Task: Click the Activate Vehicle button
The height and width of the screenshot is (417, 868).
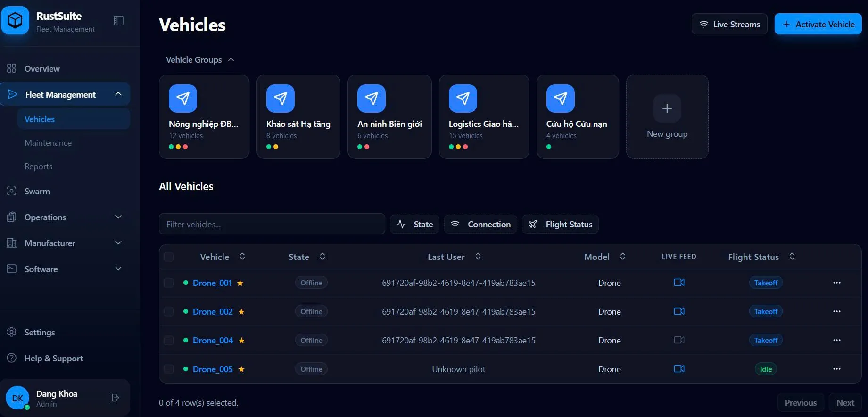Action: [x=818, y=24]
